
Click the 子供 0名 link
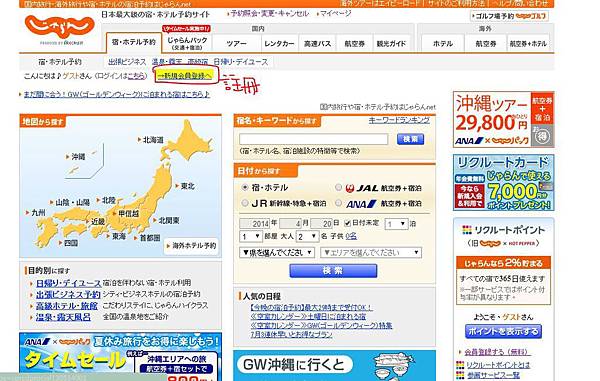[351, 236]
